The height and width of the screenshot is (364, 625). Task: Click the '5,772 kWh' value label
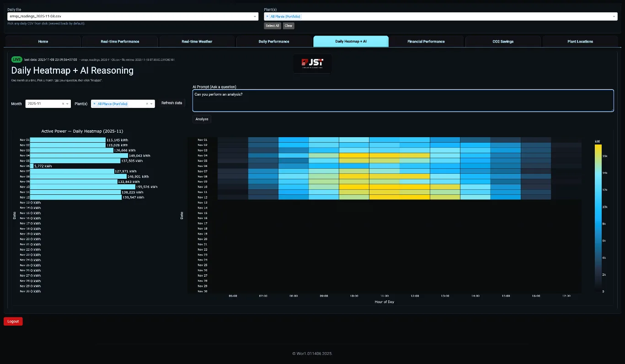pyautogui.click(x=43, y=166)
